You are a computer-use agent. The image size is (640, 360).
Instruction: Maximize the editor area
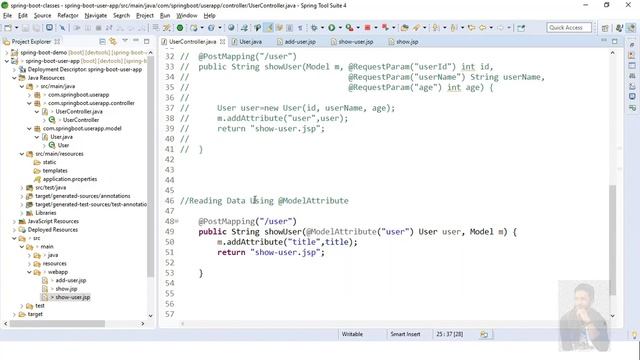615,41
